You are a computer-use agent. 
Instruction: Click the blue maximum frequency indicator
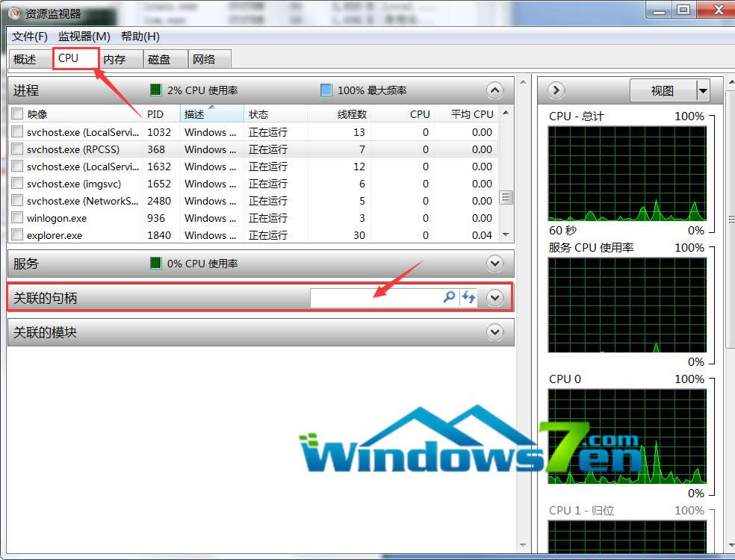(326, 90)
